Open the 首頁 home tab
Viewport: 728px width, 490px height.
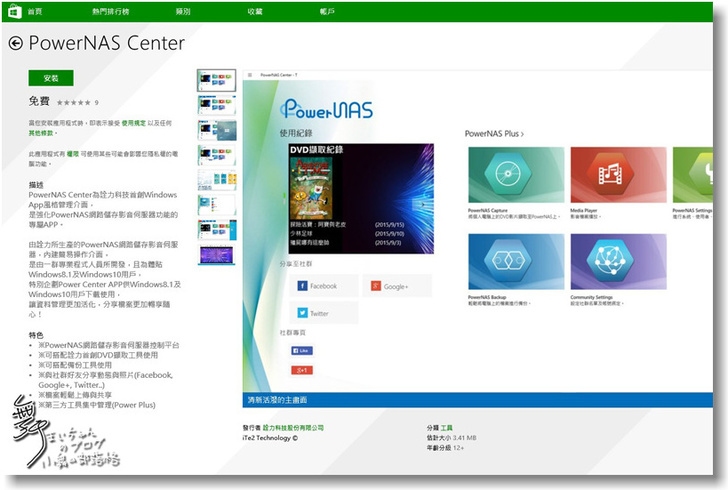coord(35,12)
